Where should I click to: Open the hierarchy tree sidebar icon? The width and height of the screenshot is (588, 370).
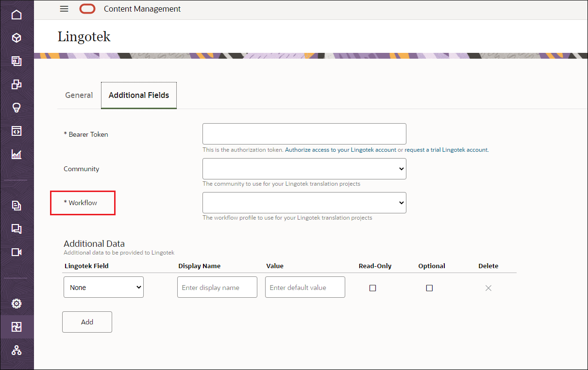(17, 350)
